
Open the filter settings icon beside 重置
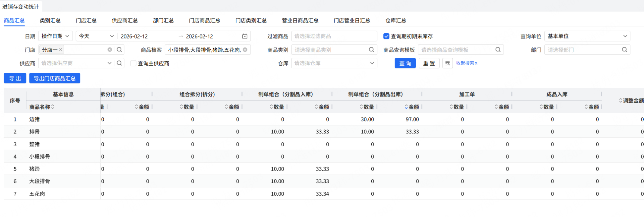[448, 63]
